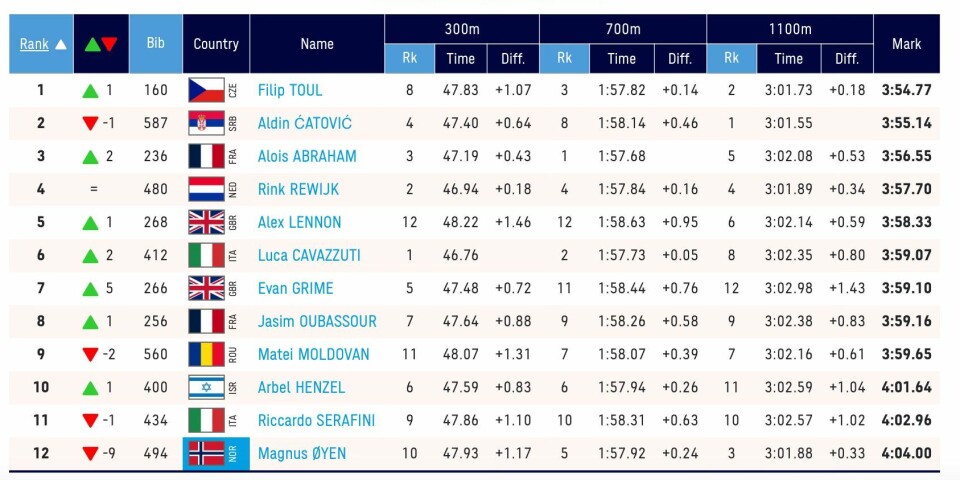Click the Romanian flag for Matei Moldovan
Viewport: 960px width, 480px height.
click(x=206, y=354)
